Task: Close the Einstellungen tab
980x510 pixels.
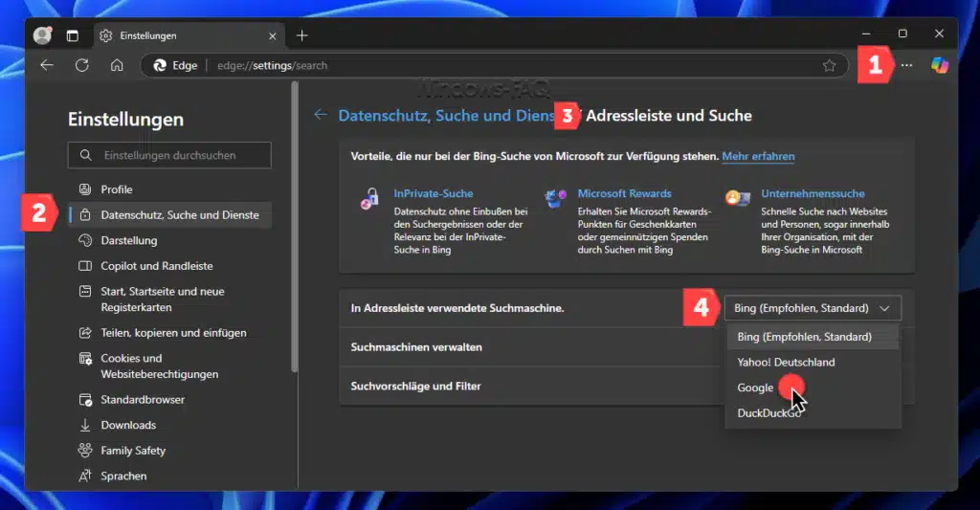Action: [x=273, y=36]
